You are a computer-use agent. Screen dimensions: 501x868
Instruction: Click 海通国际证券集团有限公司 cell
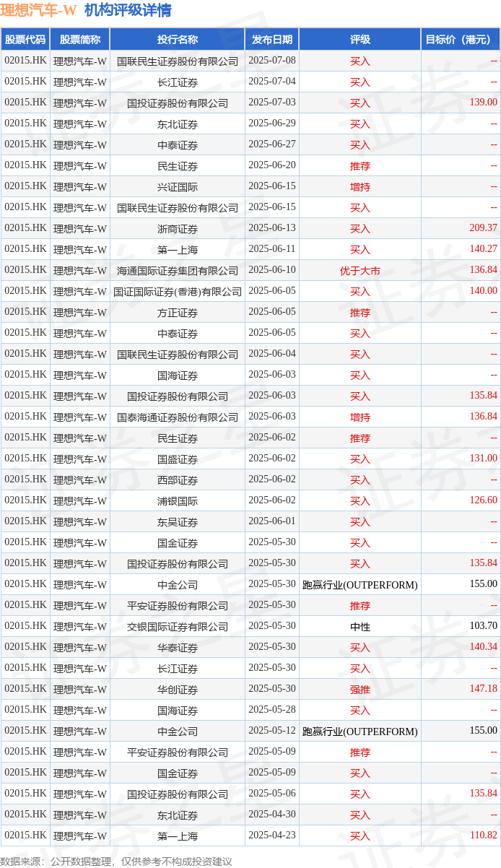[x=178, y=271]
